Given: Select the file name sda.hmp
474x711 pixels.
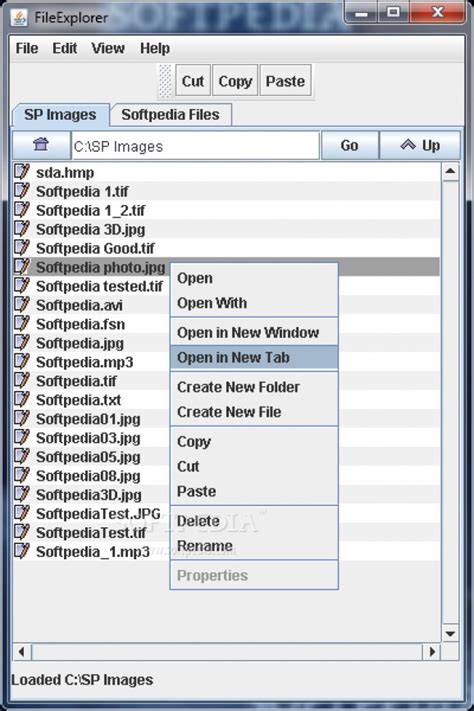Looking at the screenshot, I should (65, 172).
